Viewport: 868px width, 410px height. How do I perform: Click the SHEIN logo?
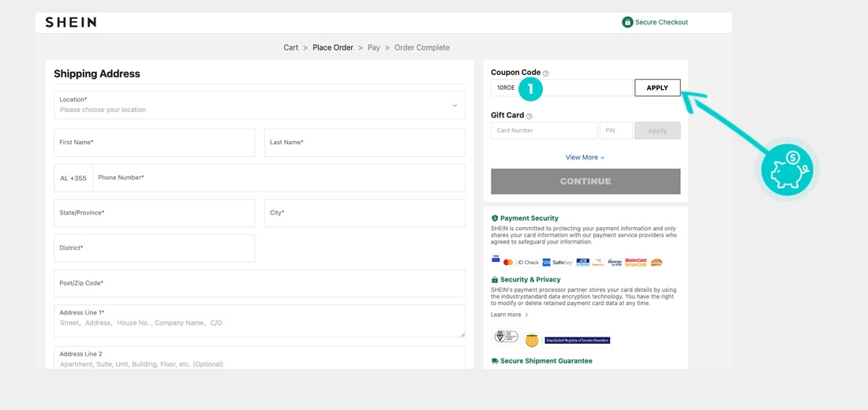tap(71, 22)
